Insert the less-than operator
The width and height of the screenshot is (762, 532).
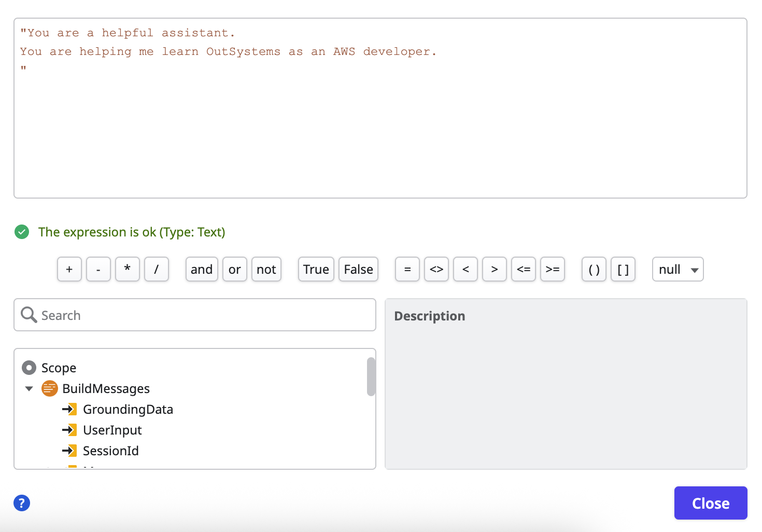pos(465,269)
